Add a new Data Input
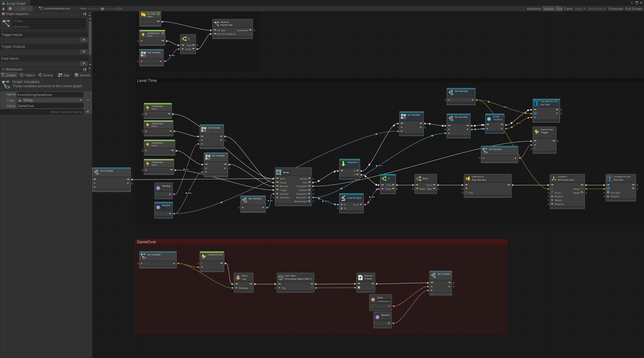The image size is (644, 358). (x=84, y=64)
